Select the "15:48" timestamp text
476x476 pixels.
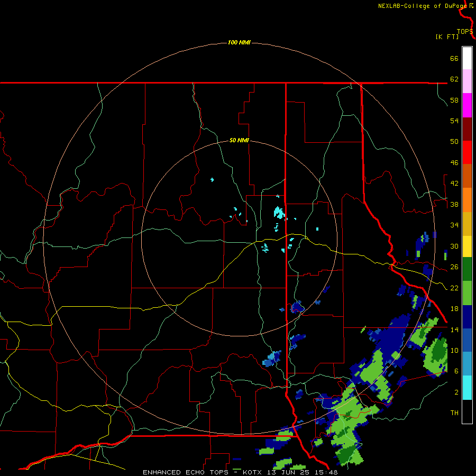[327, 472]
